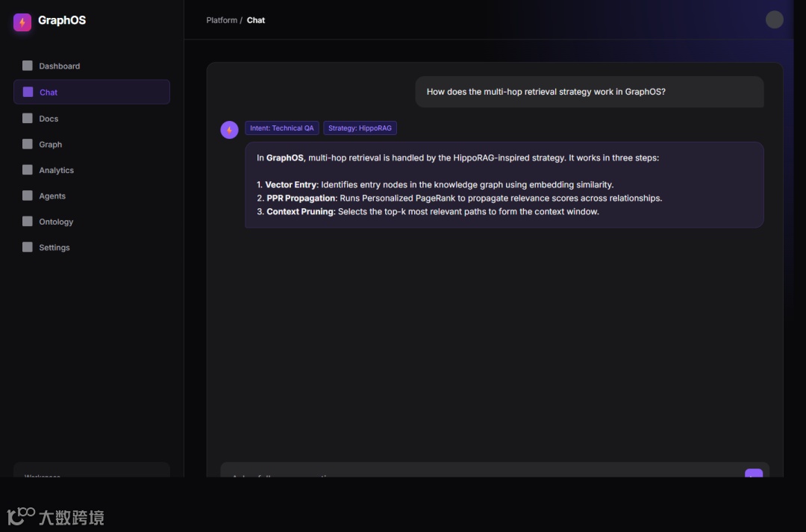Click the Strategy: HippoRAG tag

[360, 128]
